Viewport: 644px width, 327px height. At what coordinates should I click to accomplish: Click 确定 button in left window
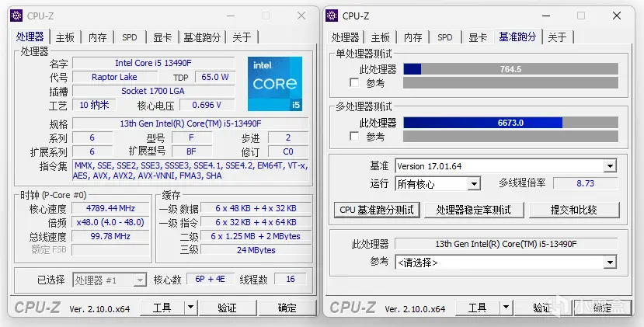click(x=287, y=308)
